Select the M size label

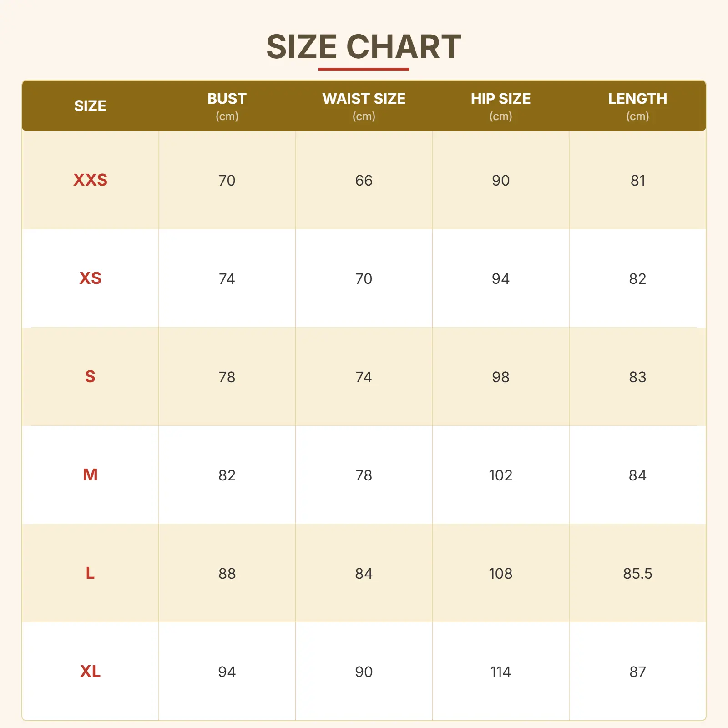90,475
